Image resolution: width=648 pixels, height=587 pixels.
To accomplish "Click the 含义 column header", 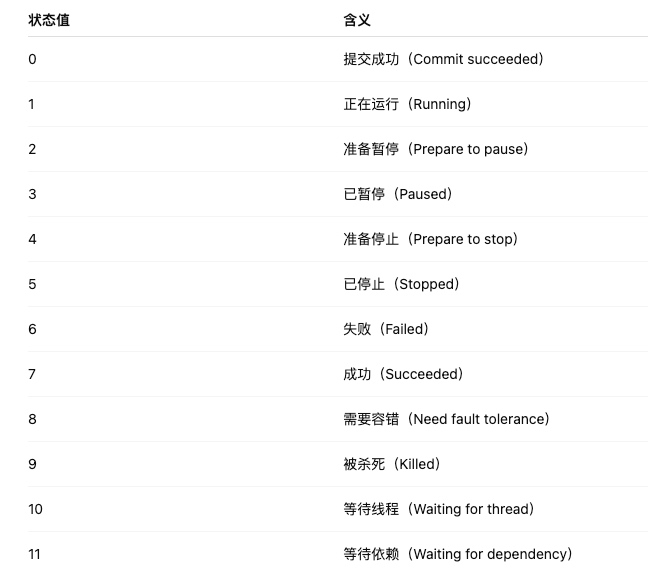I will (357, 20).
